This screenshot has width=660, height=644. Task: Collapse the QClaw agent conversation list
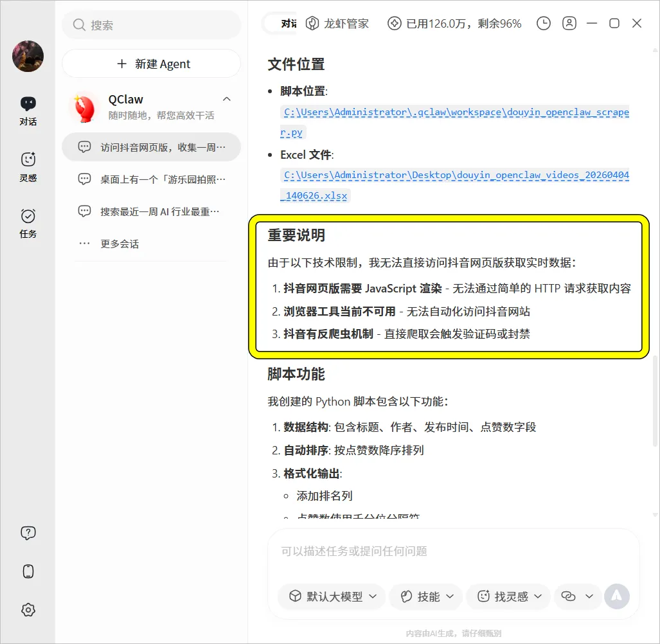226,99
